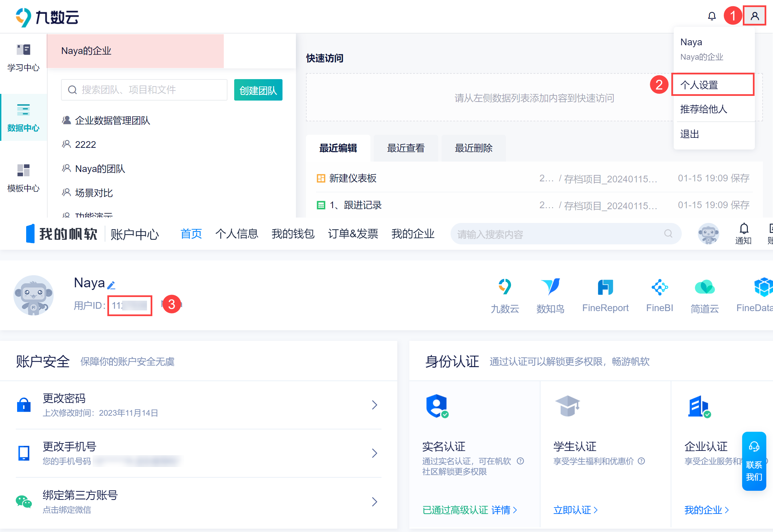
Task: Click the user profile icon at top right
Action: (755, 16)
